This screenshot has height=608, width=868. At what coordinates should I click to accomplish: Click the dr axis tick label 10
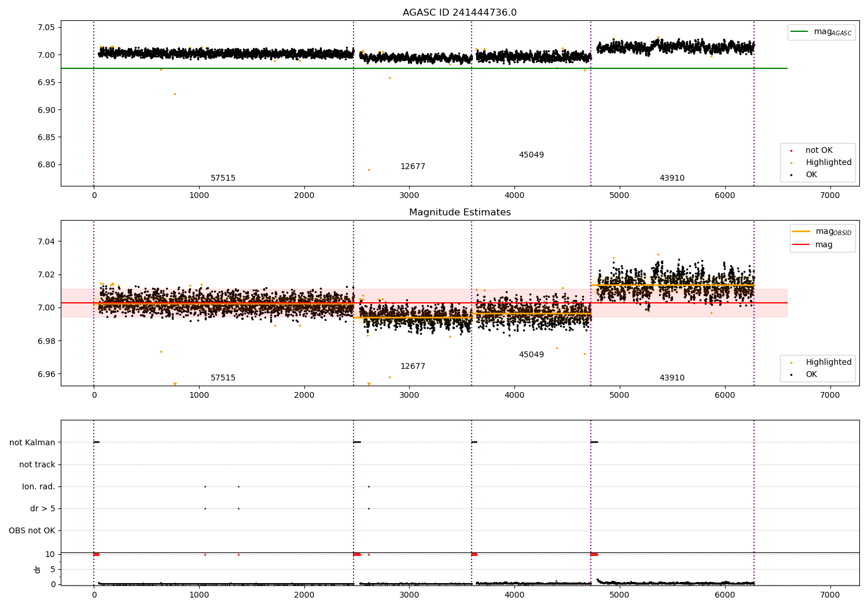pos(50,554)
